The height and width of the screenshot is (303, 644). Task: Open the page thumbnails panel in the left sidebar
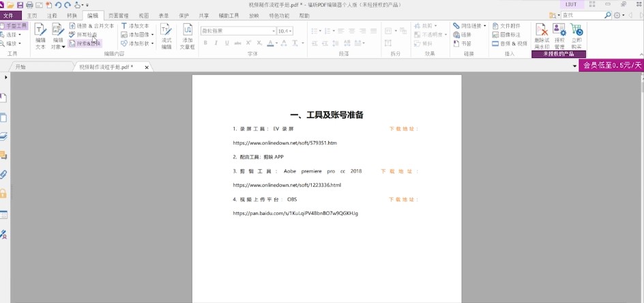(3, 117)
